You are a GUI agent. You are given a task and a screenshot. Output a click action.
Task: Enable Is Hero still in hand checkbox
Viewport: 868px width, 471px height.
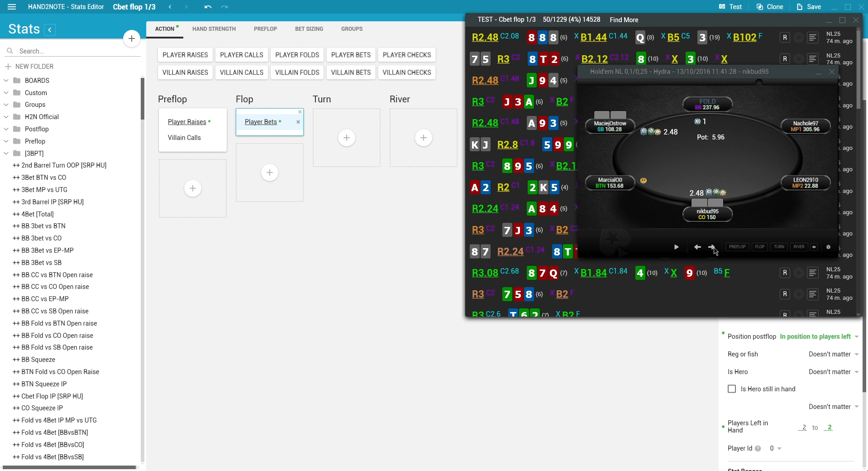(x=732, y=389)
